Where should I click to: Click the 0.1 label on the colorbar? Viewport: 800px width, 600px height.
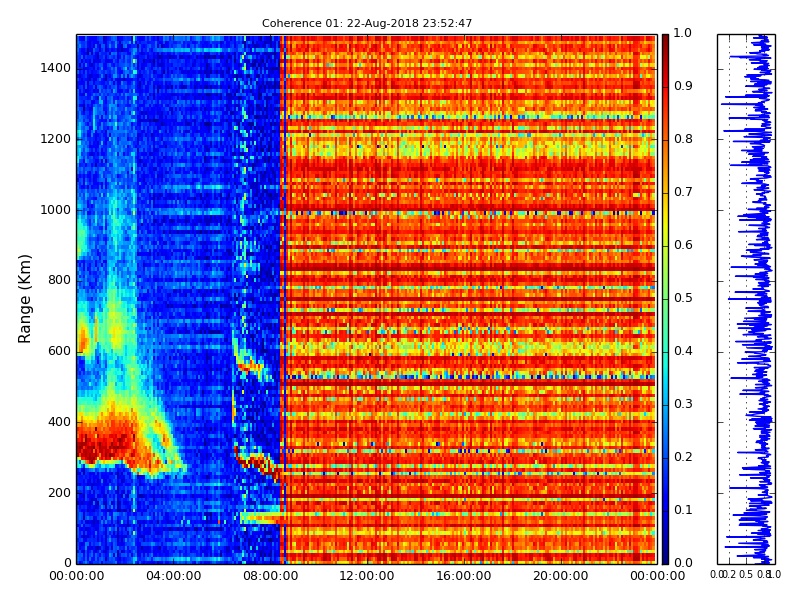click(x=683, y=510)
